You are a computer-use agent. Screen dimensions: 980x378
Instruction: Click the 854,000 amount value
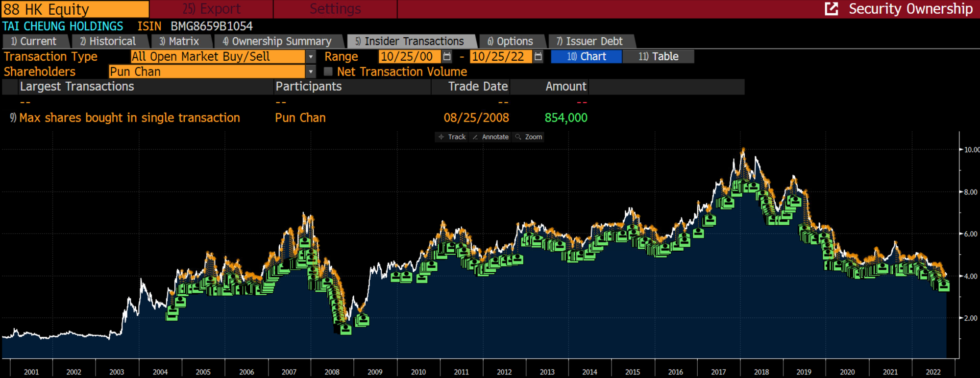click(566, 118)
